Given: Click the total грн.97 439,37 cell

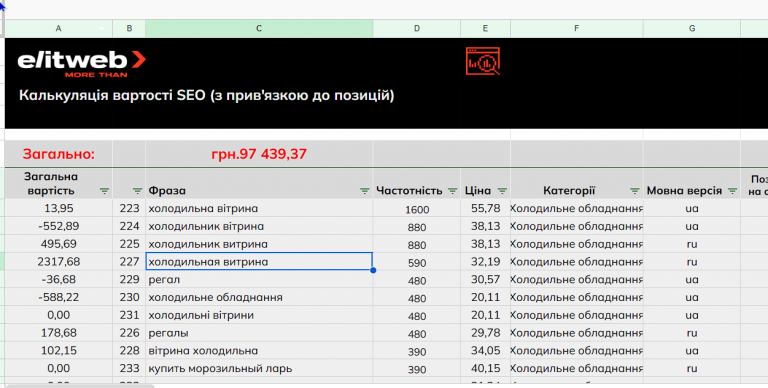Looking at the screenshot, I should (259, 154).
